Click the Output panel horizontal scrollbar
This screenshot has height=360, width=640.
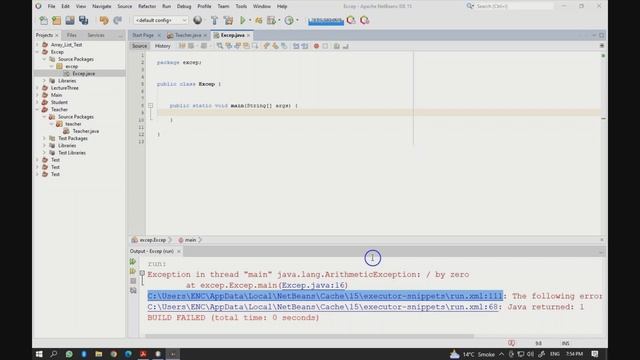pyautogui.click(x=309, y=336)
